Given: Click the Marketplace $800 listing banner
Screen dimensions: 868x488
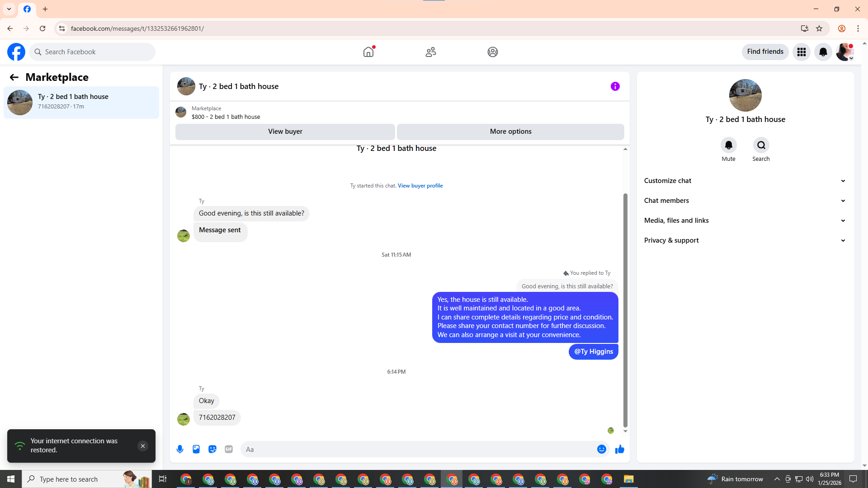Looking at the screenshot, I should pyautogui.click(x=400, y=113).
